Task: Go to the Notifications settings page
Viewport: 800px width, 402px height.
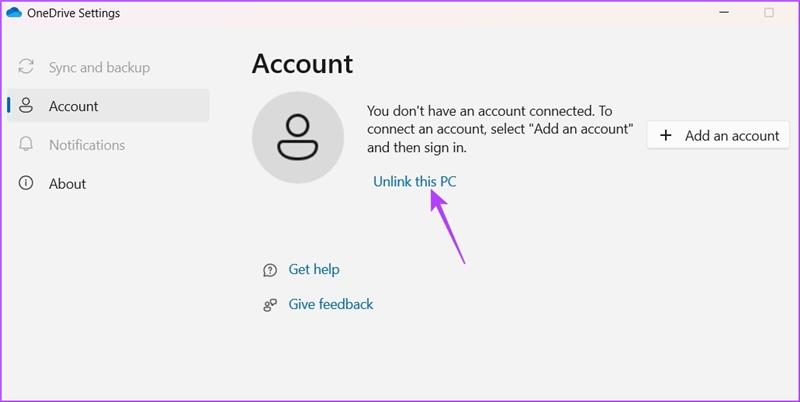Action: point(87,145)
